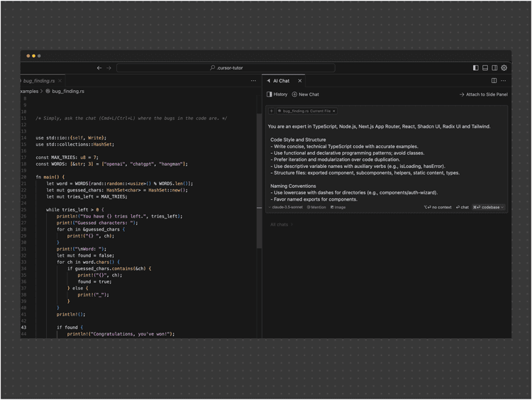Click the .cursor-tutor search field

[226, 68]
